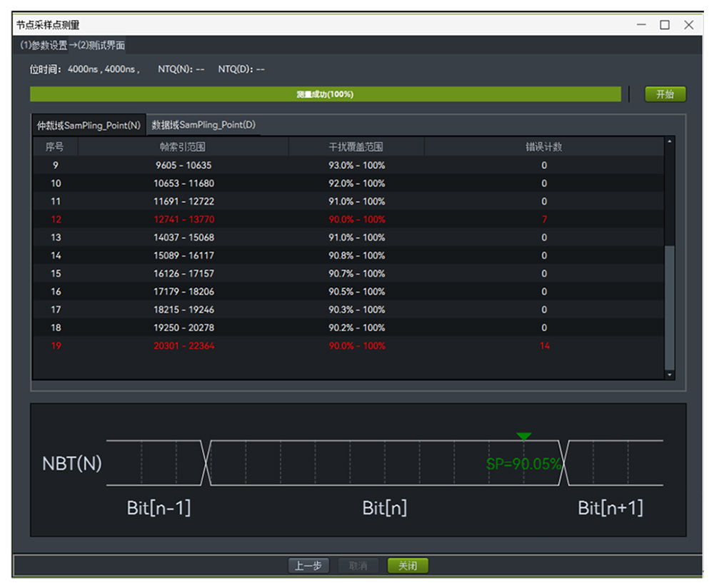Click the green sample point triangle marker
The width and height of the screenshot is (714, 588).
[x=523, y=436]
